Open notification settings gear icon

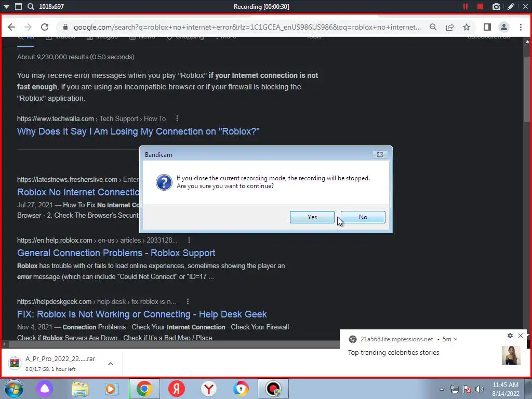tap(510, 336)
